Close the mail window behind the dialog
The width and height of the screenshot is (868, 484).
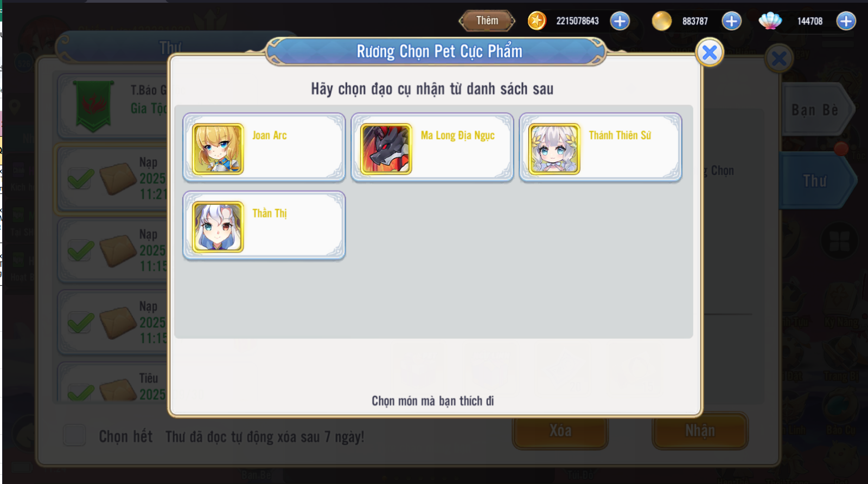coord(779,59)
